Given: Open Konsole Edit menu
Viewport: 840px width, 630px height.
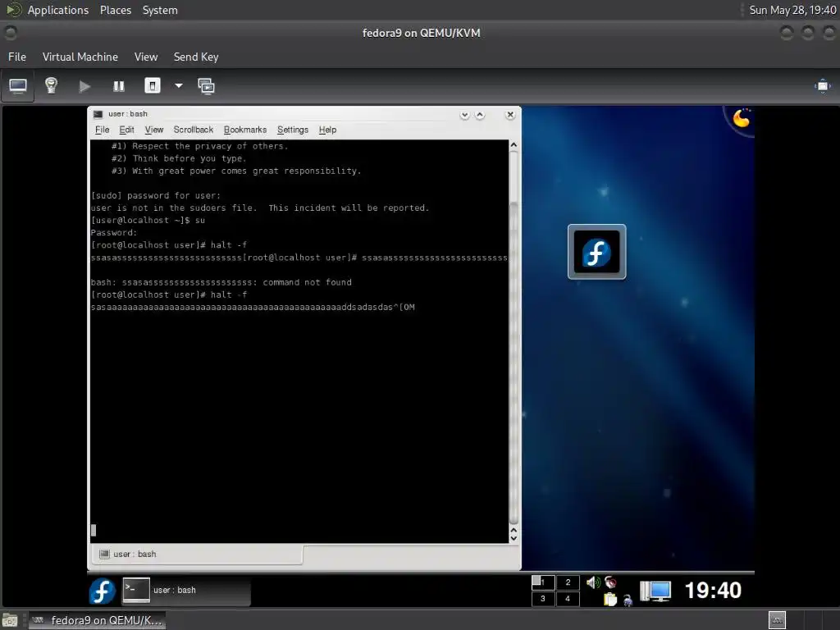Looking at the screenshot, I should [x=126, y=130].
